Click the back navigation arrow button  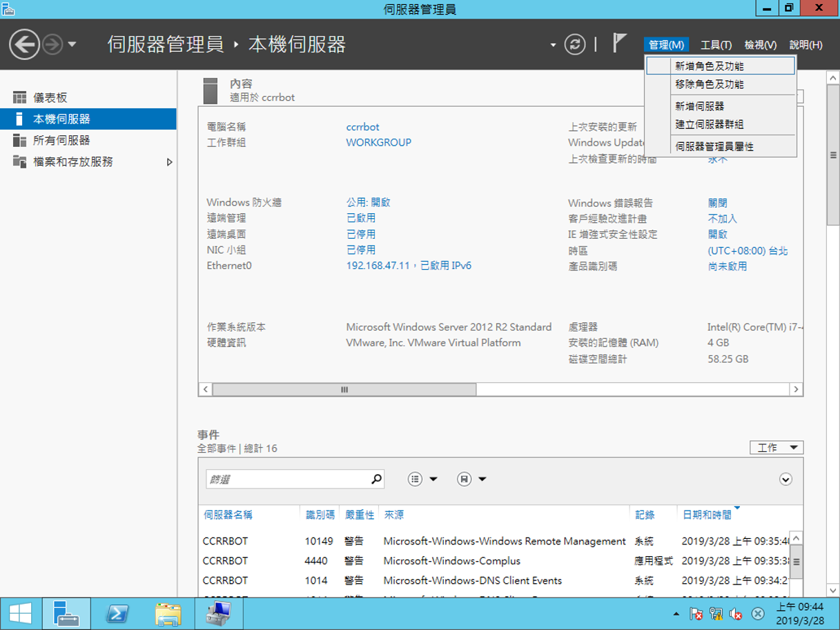[24, 45]
